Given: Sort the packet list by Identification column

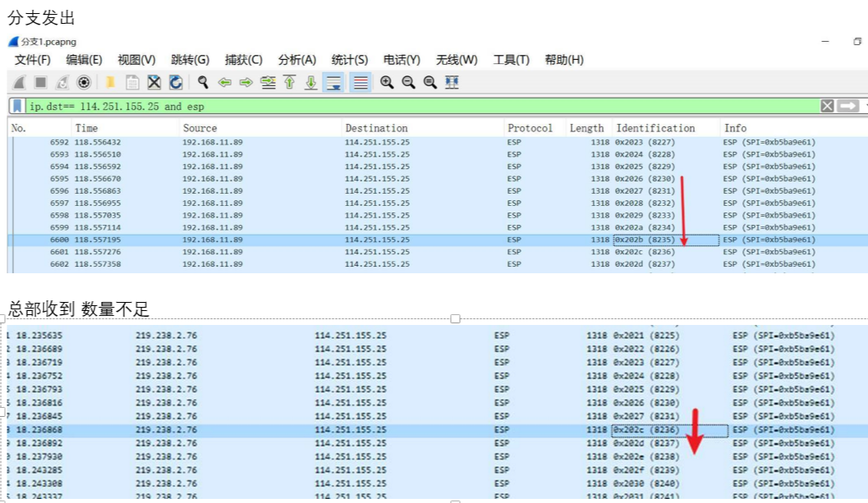Looking at the screenshot, I should tap(655, 128).
